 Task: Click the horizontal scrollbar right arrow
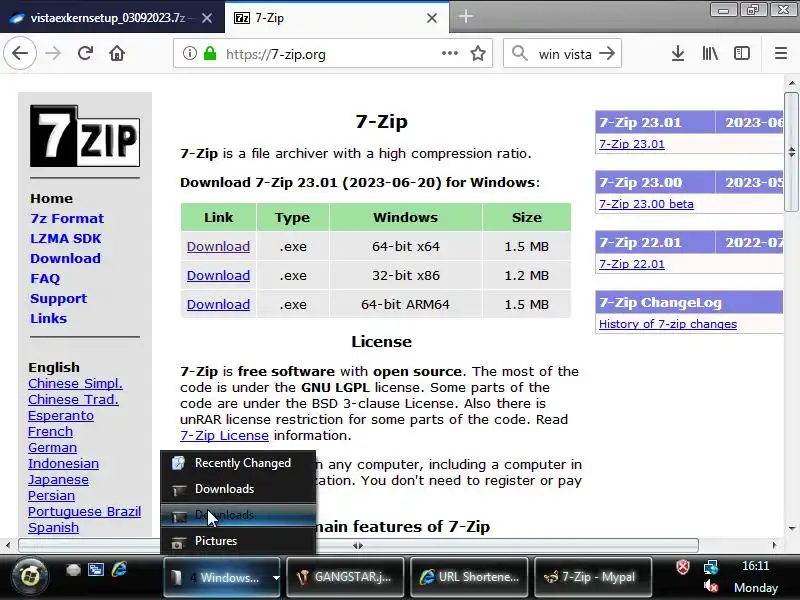pos(774,545)
